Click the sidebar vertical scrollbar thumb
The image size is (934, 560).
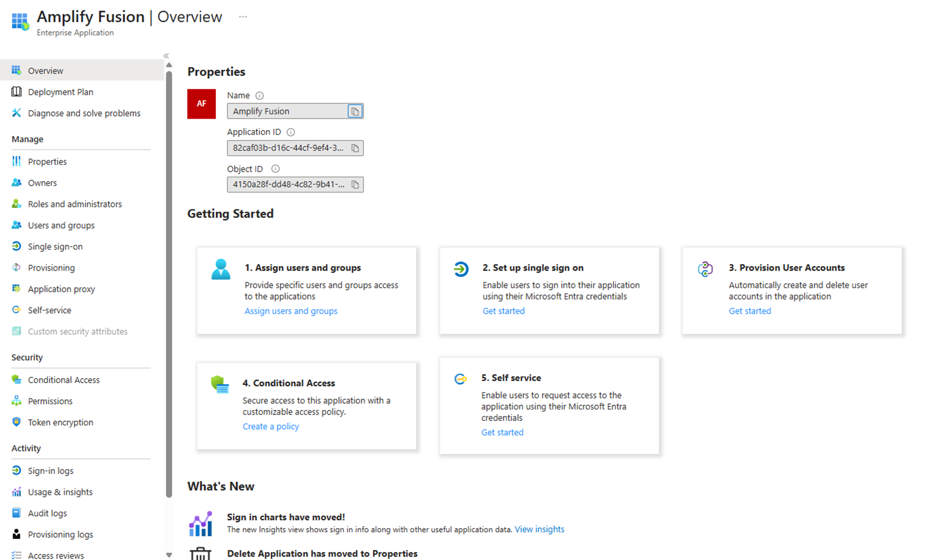(x=169, y=284)
